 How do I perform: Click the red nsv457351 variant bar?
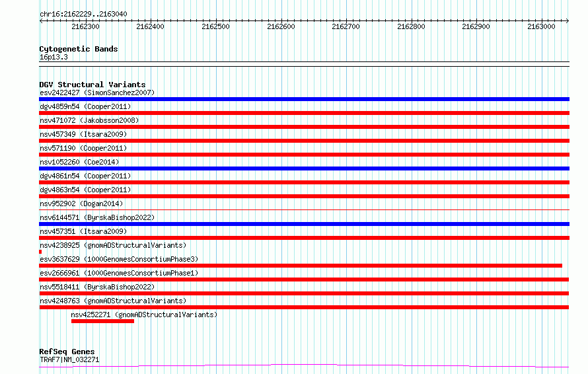pyautogui.click(x=304, y=238)
